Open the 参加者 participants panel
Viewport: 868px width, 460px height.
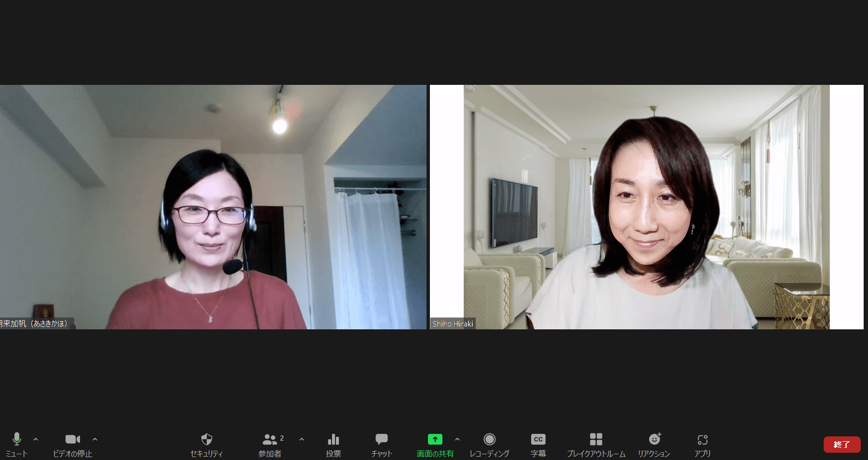270,439
